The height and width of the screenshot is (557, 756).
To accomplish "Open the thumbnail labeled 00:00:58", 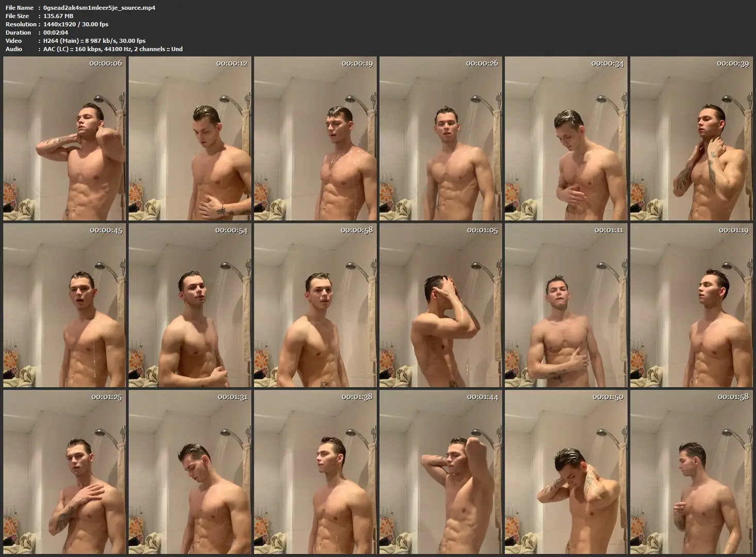I will [315, 305].
